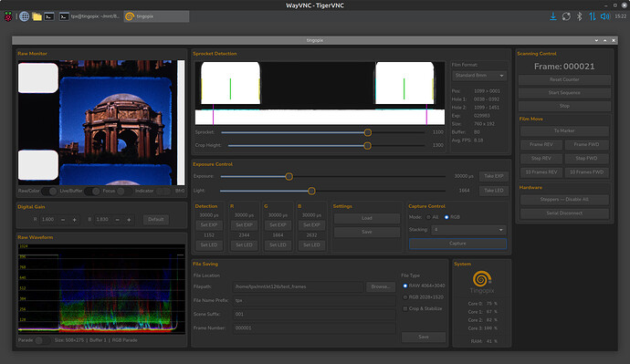Click the Tingopix spiral logo

[482, 279]
